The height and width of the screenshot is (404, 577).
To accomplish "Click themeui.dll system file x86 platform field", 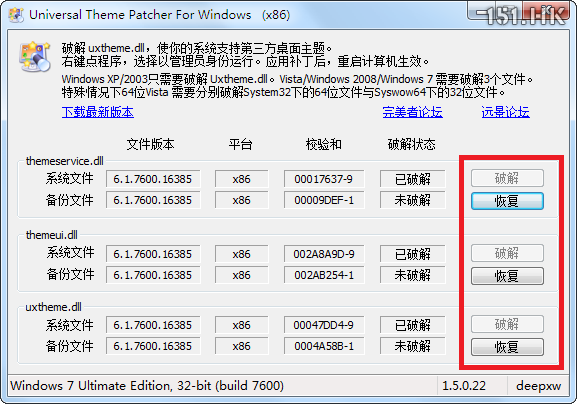I will (x=242, y=254).
